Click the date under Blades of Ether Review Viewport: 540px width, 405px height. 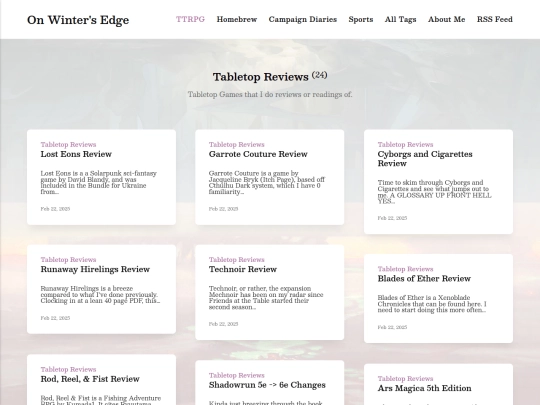pyautogui.click(x=392, y=327)
